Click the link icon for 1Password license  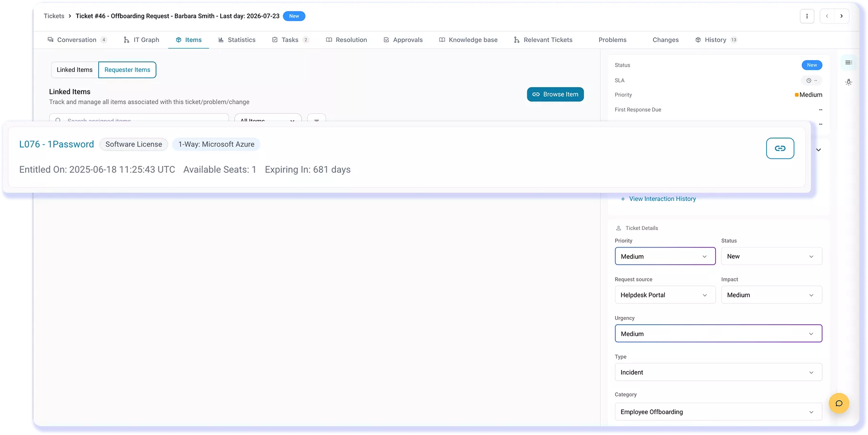(780, 148)
